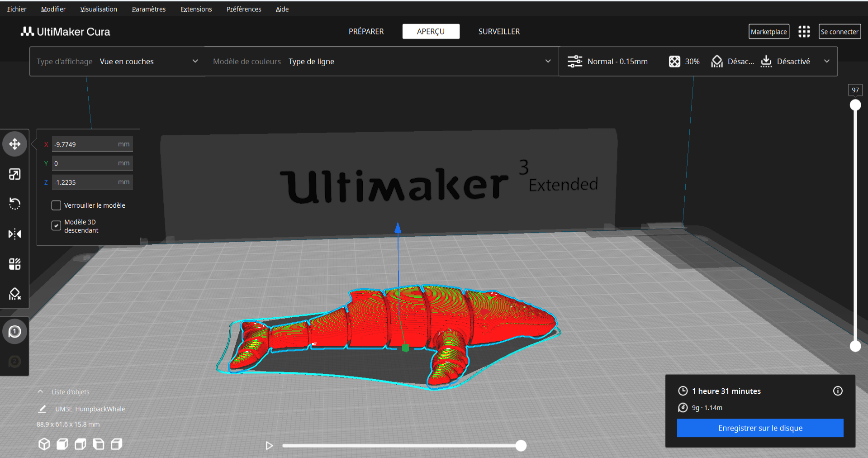
Task: Open per-model settings tool
Action: (x=15, y=264)
